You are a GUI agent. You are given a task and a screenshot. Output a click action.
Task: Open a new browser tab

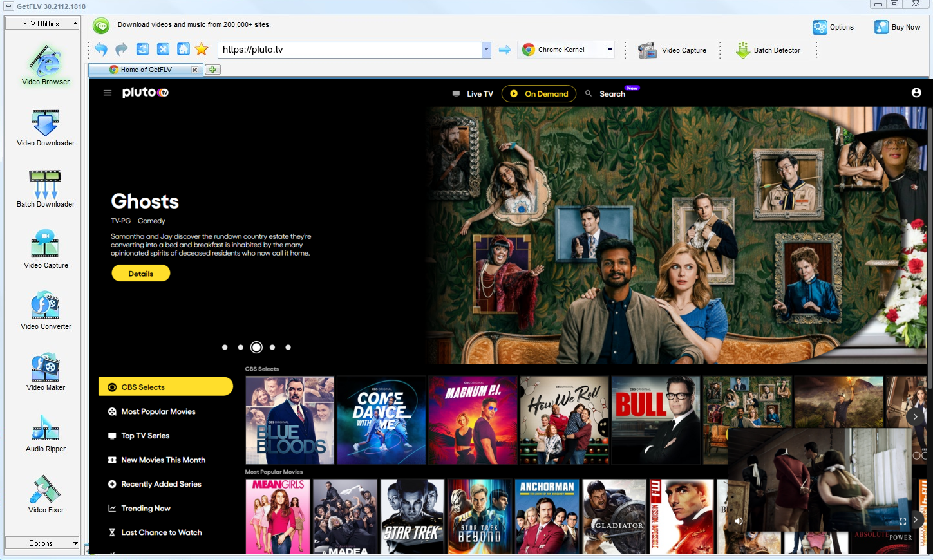point(213,70)
